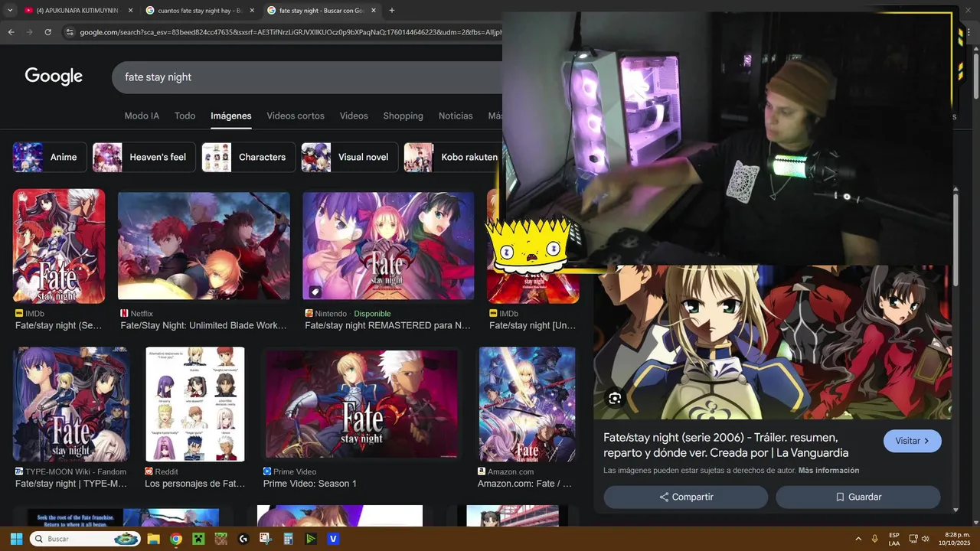Click the Nintendo product tag icon on thumbnail
This screenshot has height=551, width=980.
click(315, 292)
